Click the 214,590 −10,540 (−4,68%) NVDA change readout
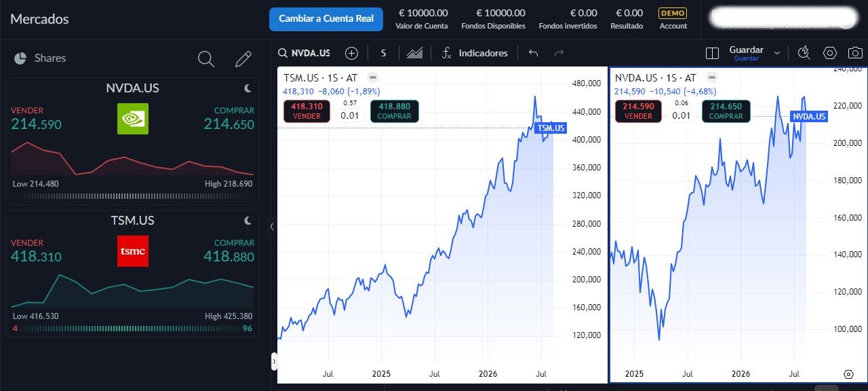The width and height of the screenshot is (868, 391). click(665, 91)
